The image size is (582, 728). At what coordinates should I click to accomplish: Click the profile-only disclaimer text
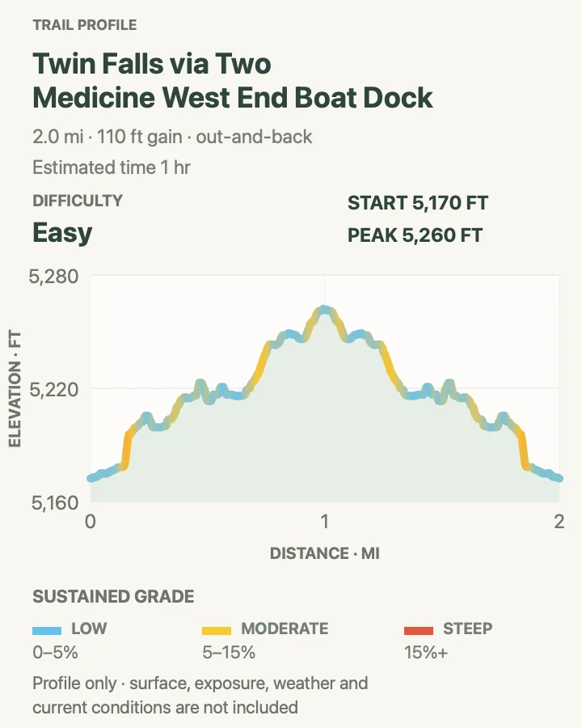[x=200, y=695]
